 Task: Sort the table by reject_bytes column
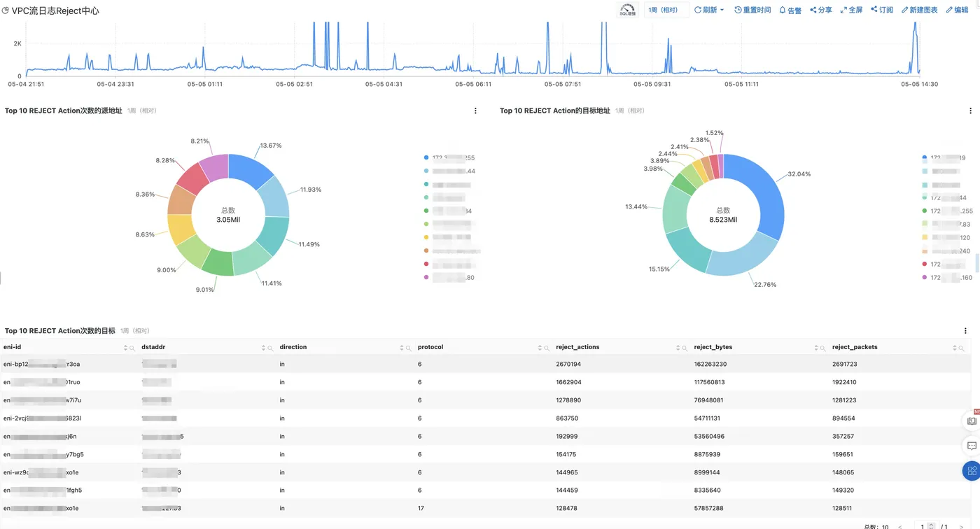point(817,348)
